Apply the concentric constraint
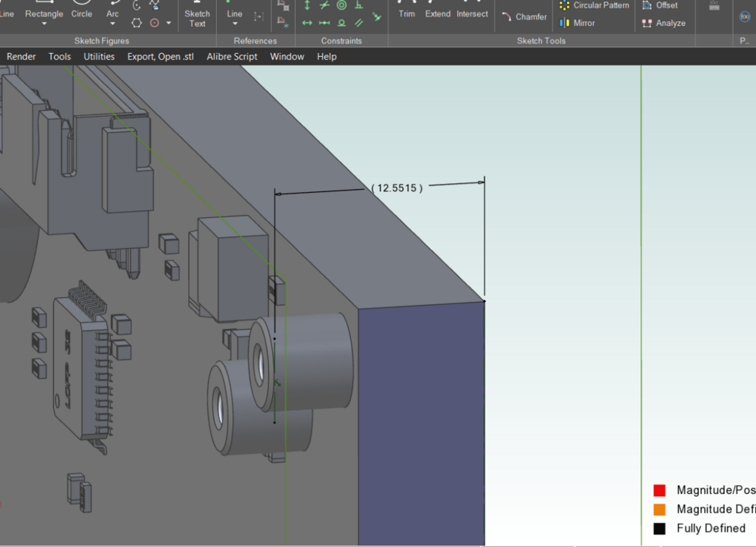This screenshot has width=756, height=547. 342,5
